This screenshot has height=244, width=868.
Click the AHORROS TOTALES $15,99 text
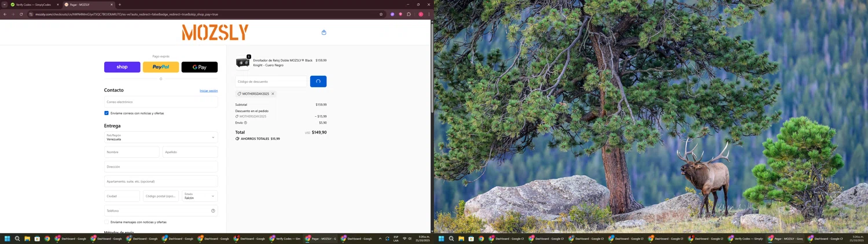tap(260, 139)
